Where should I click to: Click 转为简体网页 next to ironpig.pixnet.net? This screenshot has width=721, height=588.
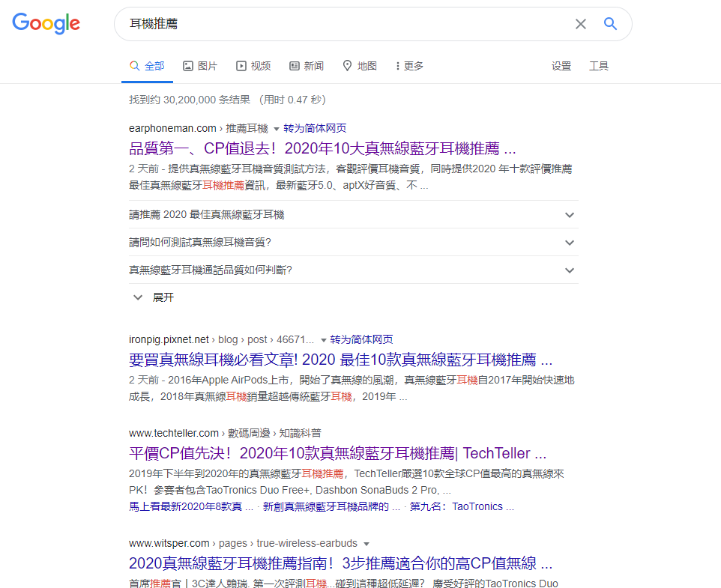361,339
